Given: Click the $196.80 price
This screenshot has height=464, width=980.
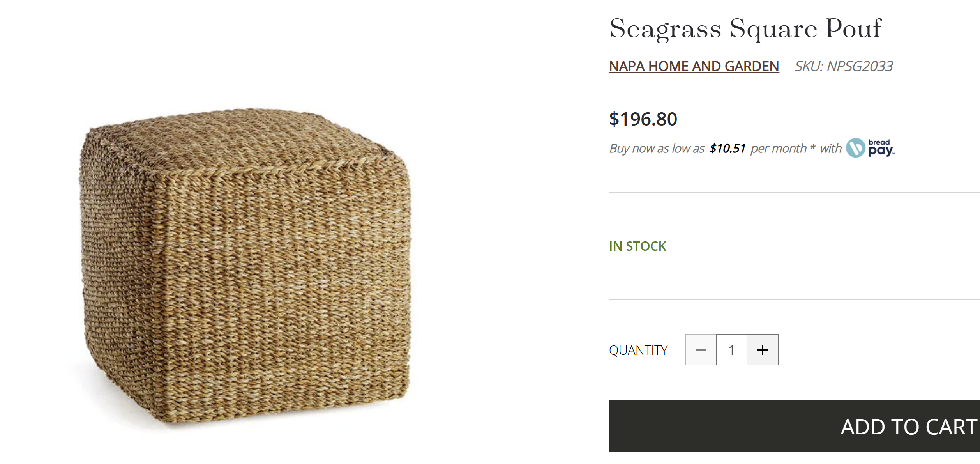Looking at the screenshot, I should 643,119.
